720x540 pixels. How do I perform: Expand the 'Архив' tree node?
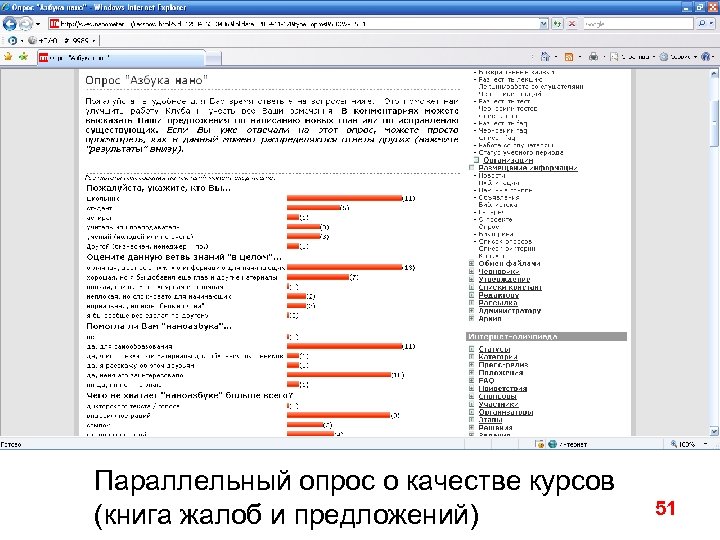(471, 318)
